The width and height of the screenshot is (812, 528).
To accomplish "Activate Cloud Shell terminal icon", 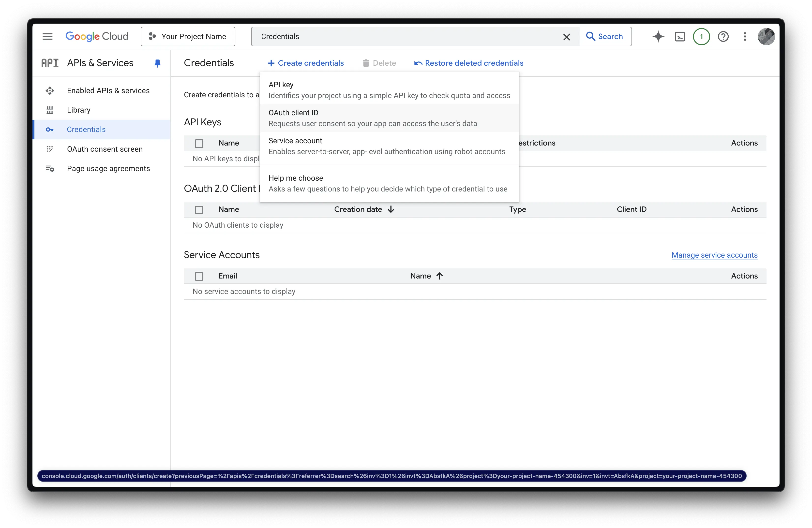I will [680, 36].
